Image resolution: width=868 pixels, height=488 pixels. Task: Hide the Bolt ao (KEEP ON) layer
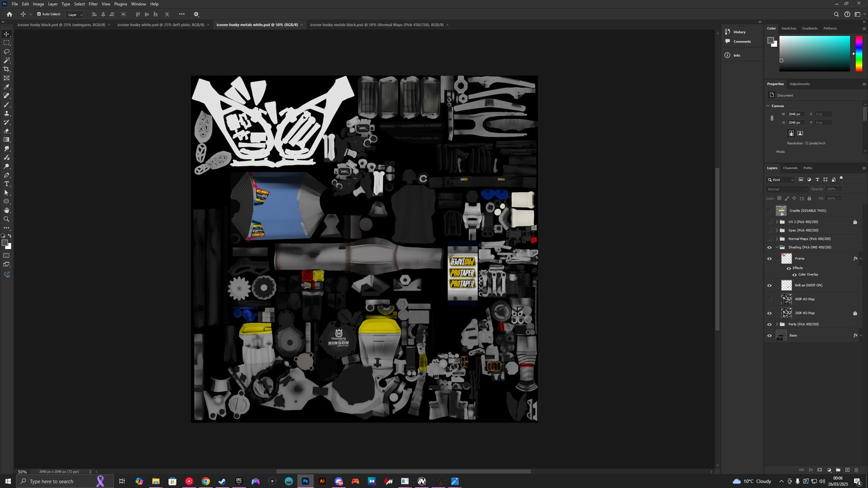click(769, 285)
